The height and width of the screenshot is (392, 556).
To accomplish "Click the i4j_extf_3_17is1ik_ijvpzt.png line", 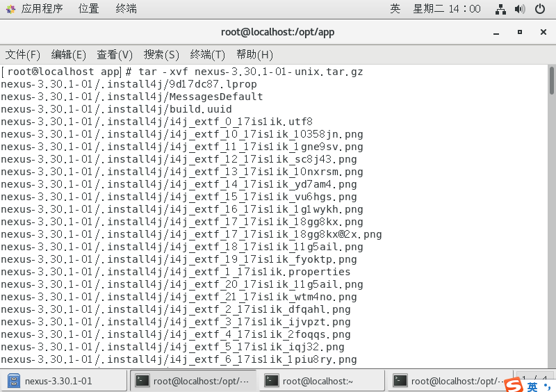I will (176, 322).
